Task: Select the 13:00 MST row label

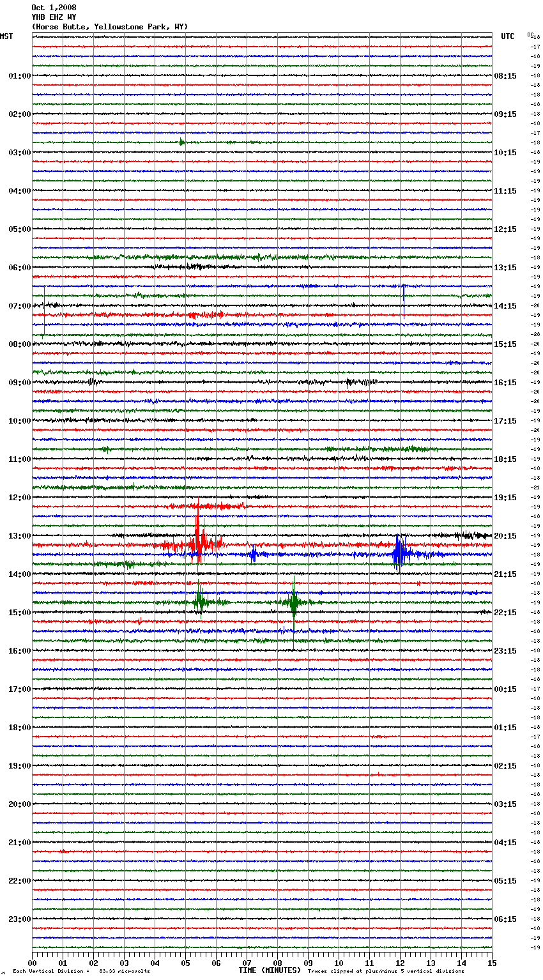Action: (x=20, y=536)
